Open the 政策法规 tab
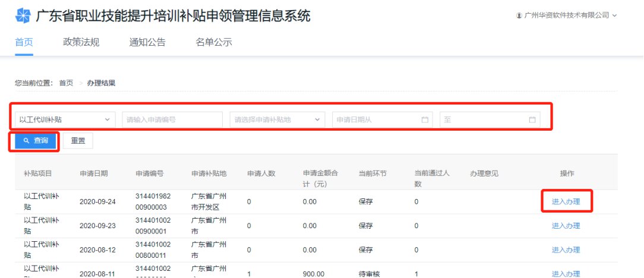 tap(81, 42)
